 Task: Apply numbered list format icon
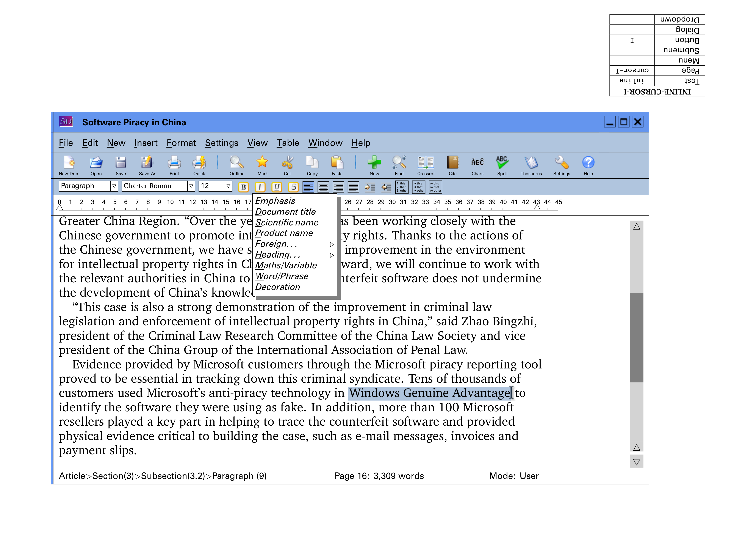(402, 187)
